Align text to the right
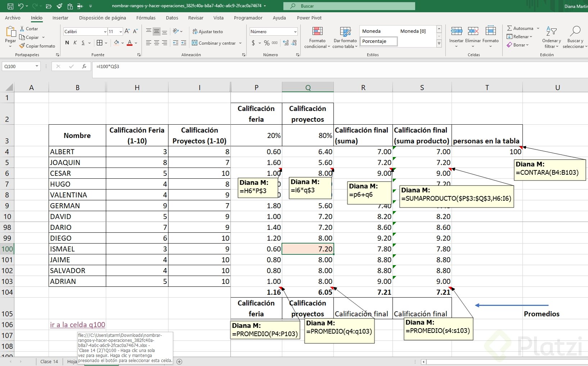The height and width of the screenshot is (366, 588). coord(164,43)
